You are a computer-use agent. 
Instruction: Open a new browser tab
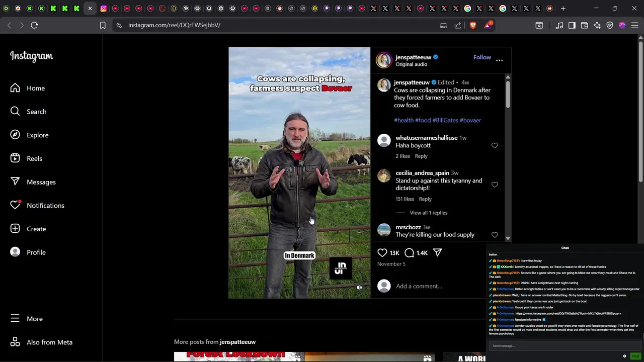tap(563, 8)
